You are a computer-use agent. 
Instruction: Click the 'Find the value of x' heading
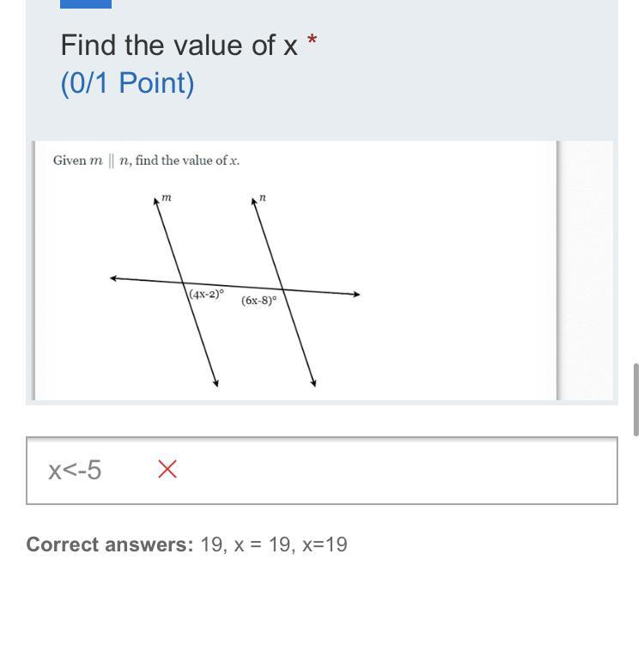pyautogui.click(x=179, y=45)
